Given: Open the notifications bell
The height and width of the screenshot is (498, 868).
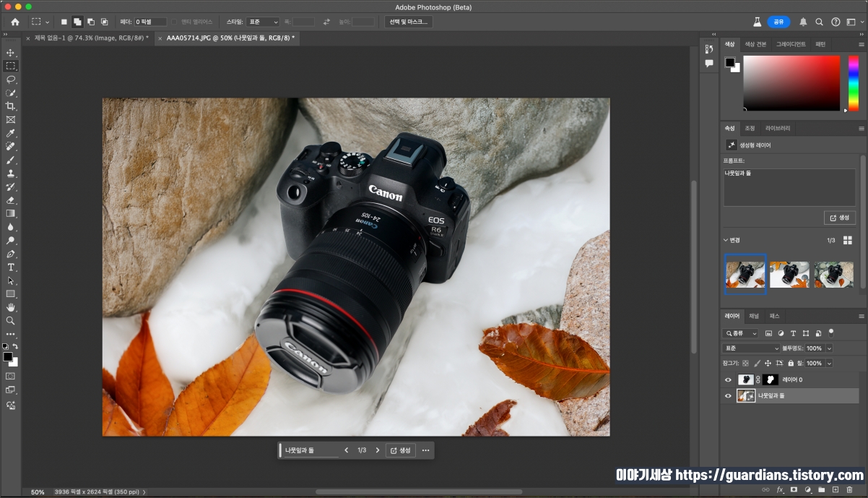Looking at the screenshot, I should point(803,22).
